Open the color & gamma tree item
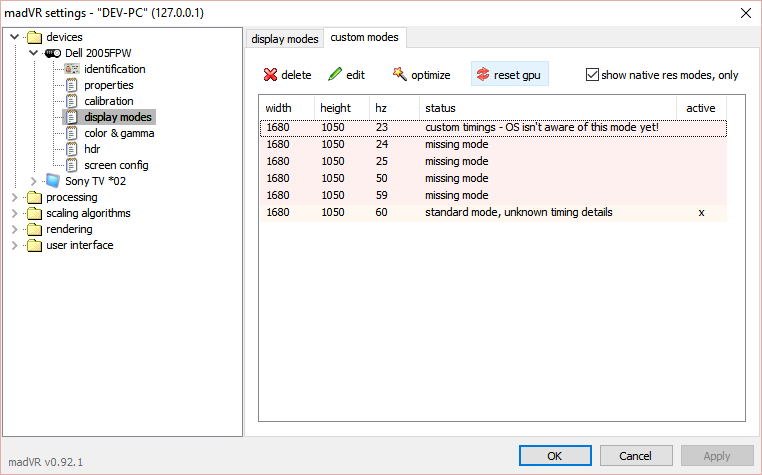The image size is (762, 475). (x=118, y=133)
